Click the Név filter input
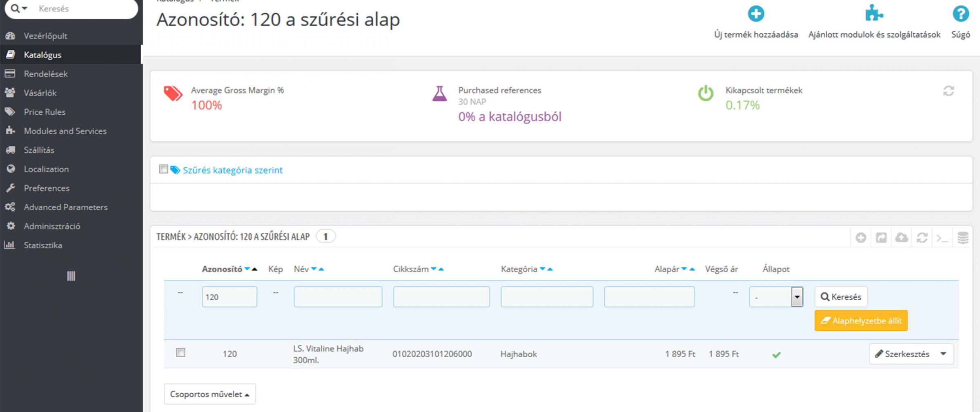This screenshot has width=980, height=412. tap(338, 297)
